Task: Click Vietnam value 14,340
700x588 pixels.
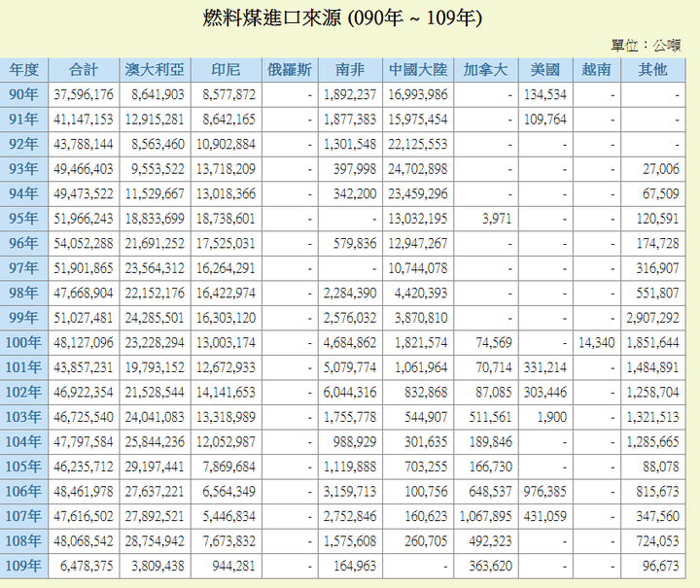Action: click(596, 343)
